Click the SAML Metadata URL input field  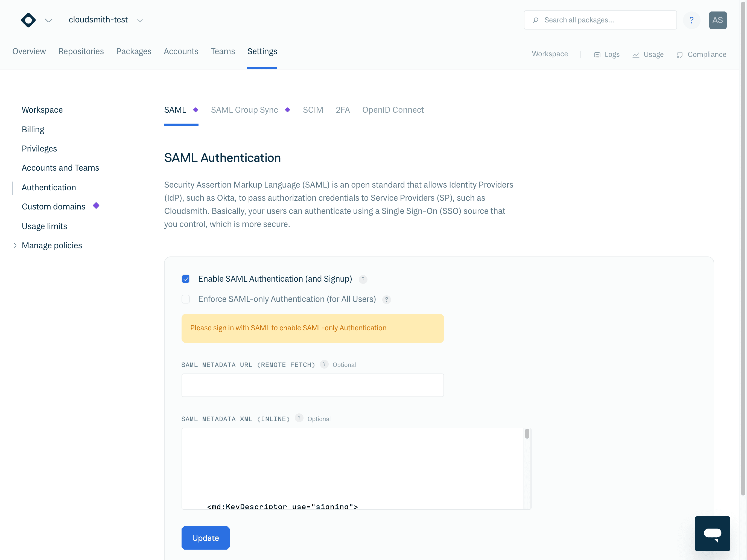click(312, 385)
